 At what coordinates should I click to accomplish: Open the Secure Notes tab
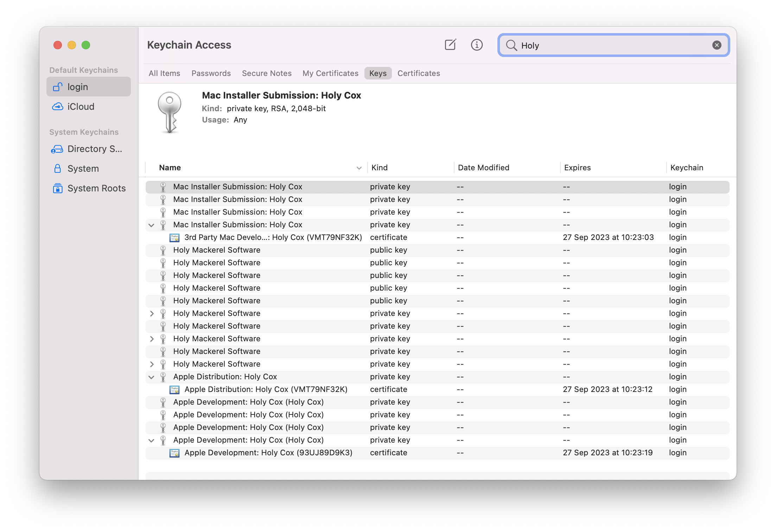tap(267, 73)
